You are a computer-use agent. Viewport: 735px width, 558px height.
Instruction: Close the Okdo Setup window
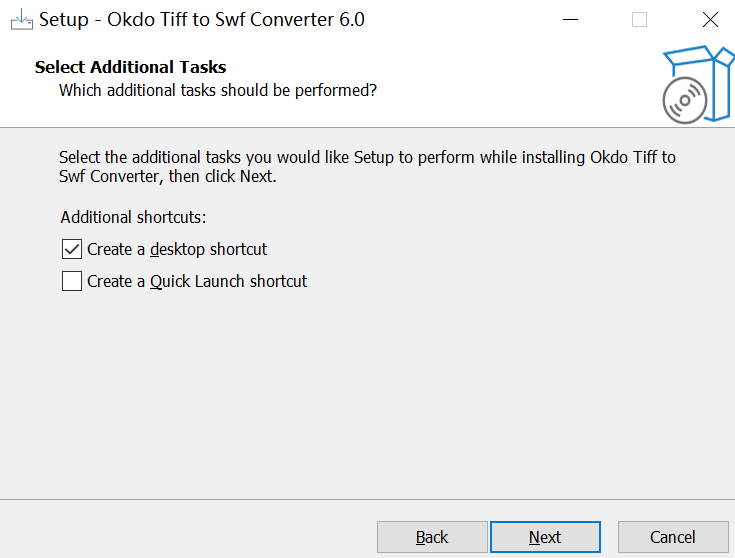[709, 19]
